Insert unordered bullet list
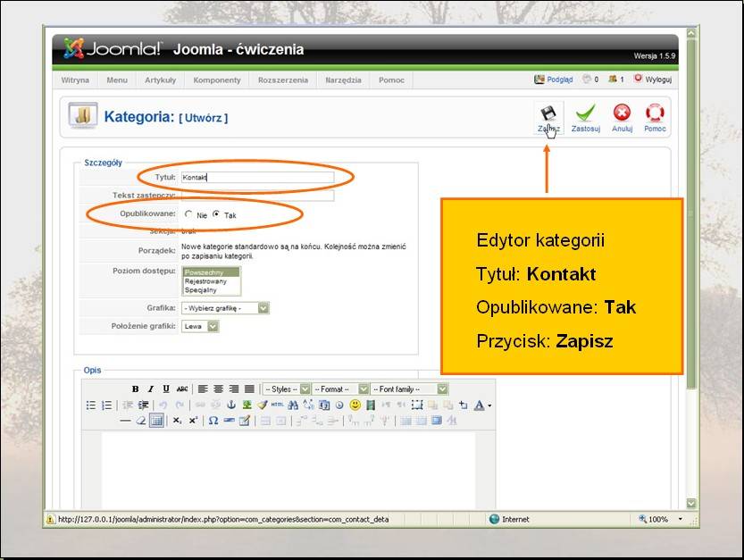Image resolution: width=744 pixels, height=560 pixels. 90,405
